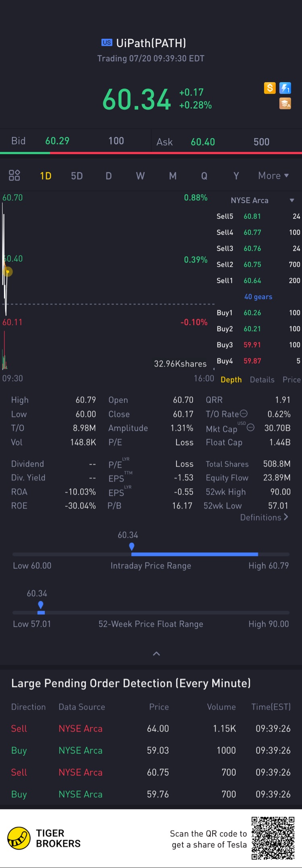Open the Definitions link

click(x=264, y=517)
